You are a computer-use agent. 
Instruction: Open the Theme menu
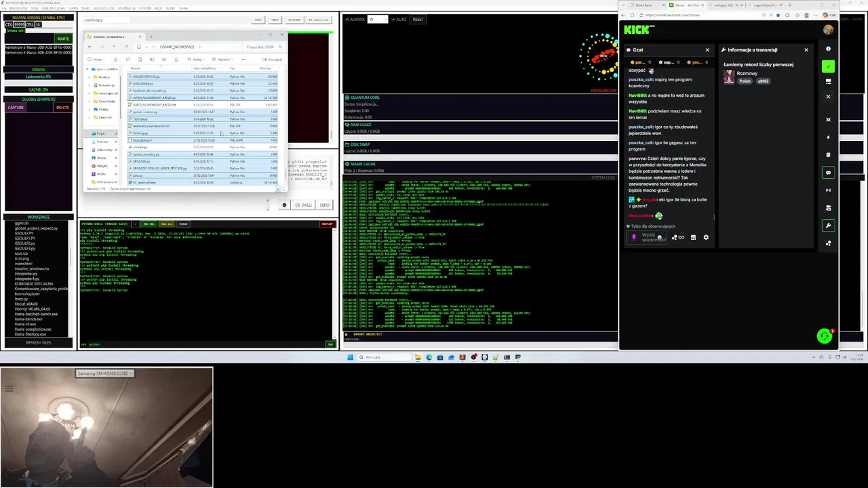click(x=183, y=8)
